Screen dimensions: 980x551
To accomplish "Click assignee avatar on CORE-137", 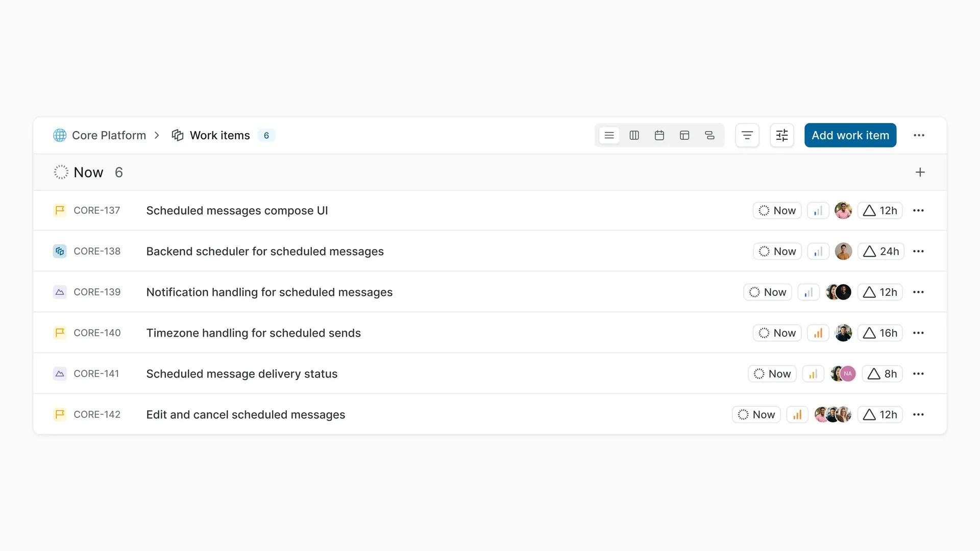I will [x=843, y=211].
